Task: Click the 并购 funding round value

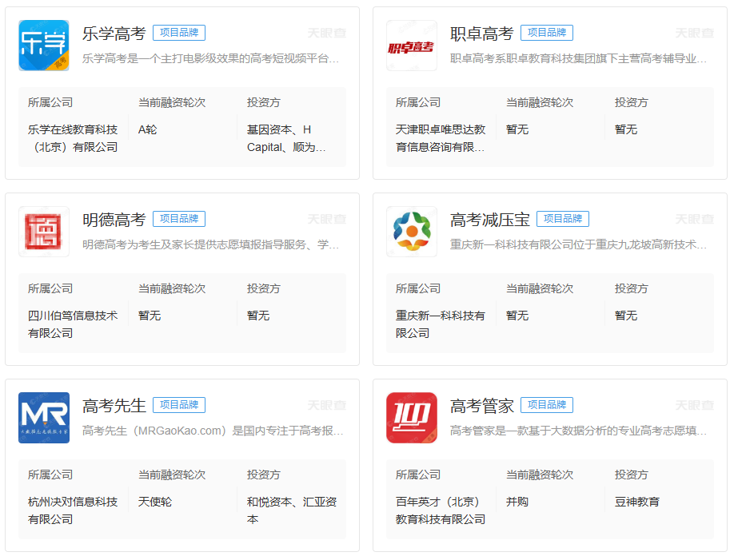Action: tap(517, 502)
